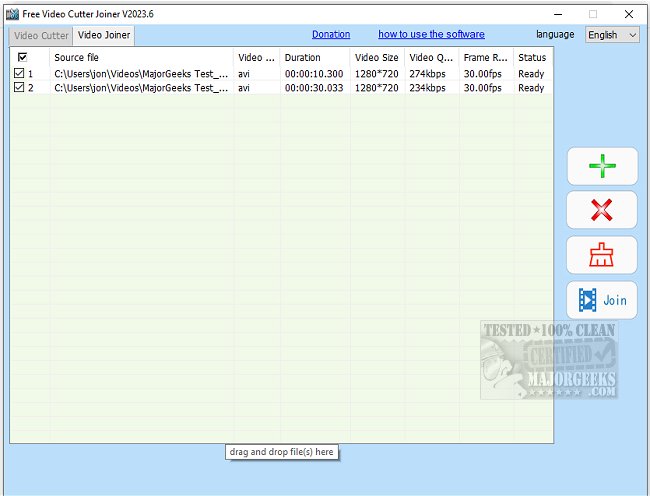
Task: Open the language dropdown showing English
Action: click(612, 35)
